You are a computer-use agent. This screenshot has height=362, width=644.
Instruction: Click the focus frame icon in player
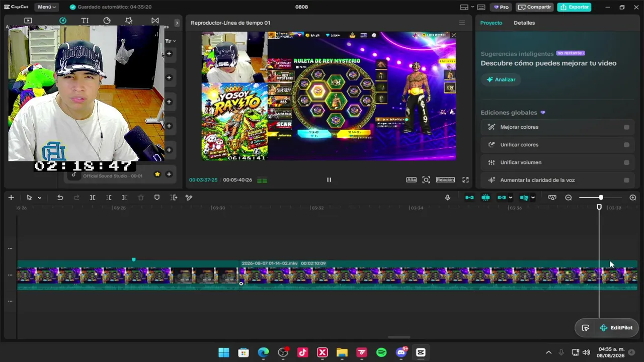click(426, 179)
